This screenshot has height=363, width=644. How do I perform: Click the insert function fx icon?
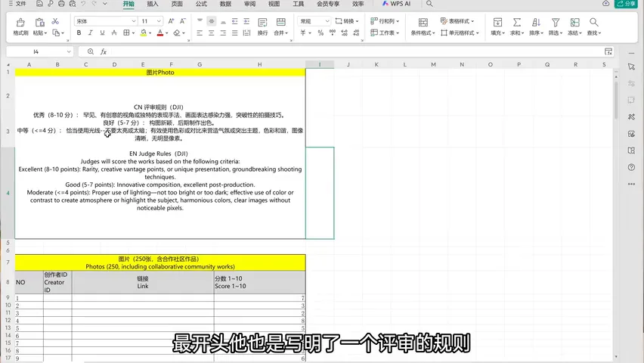tap(104, 51)
